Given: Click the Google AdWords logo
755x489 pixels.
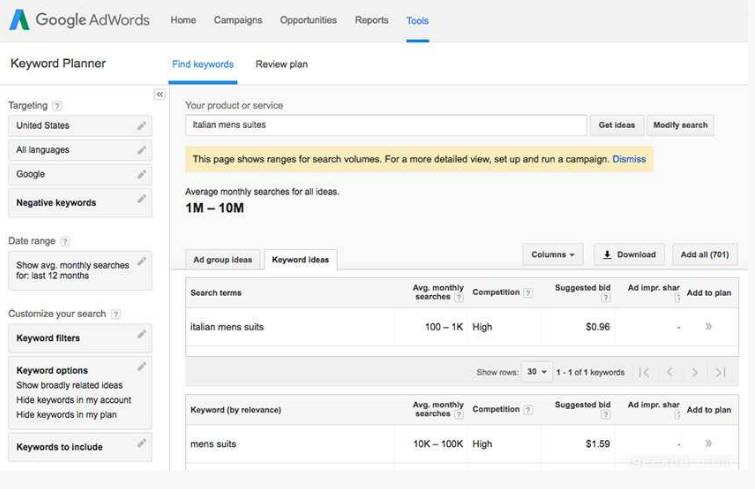Looking at the screenshot, I should pos(79,20).
